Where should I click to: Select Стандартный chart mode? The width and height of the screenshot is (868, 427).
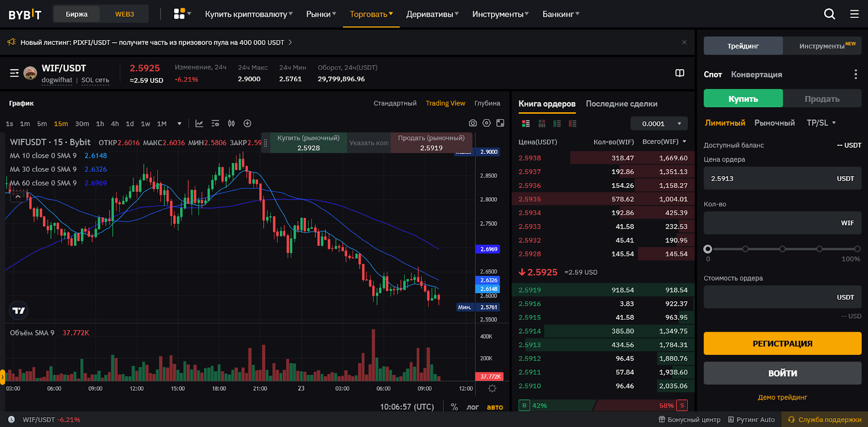coord(395,103)
